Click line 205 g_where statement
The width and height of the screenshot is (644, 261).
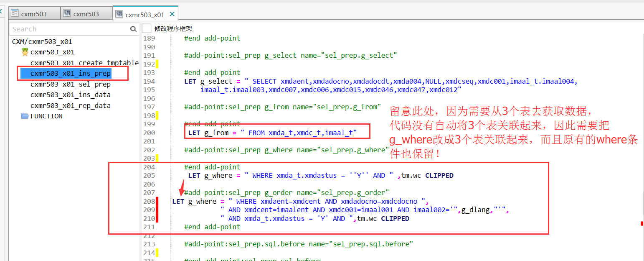(321, 175)
